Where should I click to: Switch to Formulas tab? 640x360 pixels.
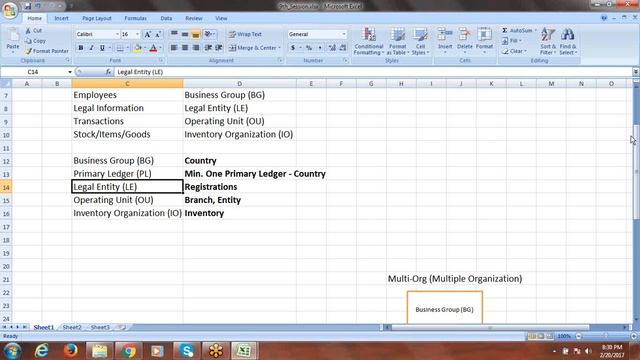tap(136, 18)
